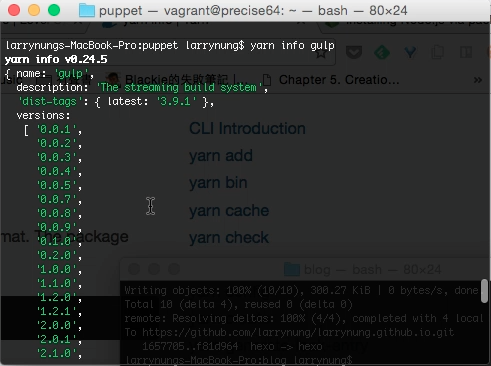The height and width of the screenshot is (366, 491).
Task: Click version '0.0.2' in the list
Action: click(57, 143)
